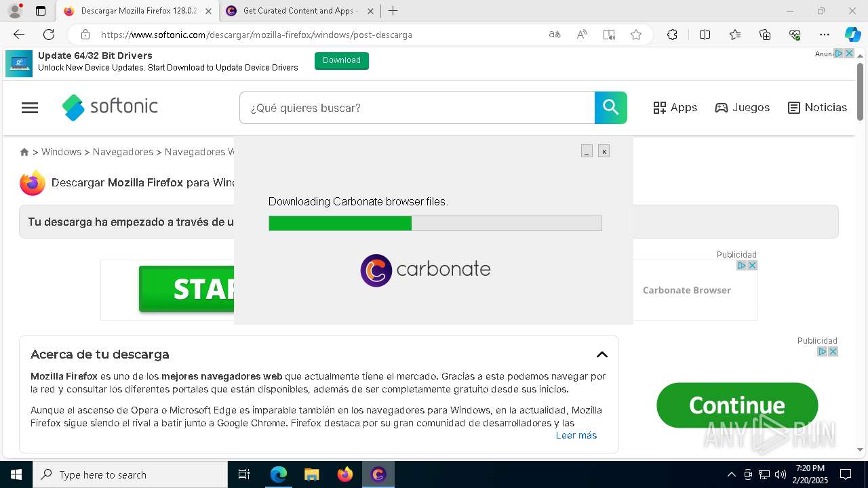Open the Juegos menu item
868x488 pixels.
[742, 108]
